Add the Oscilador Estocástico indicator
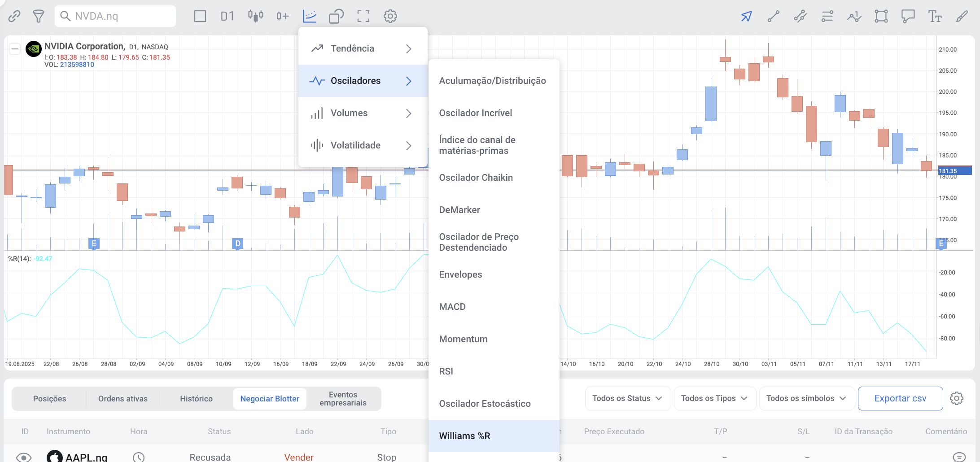 click(x=494, y=404)
